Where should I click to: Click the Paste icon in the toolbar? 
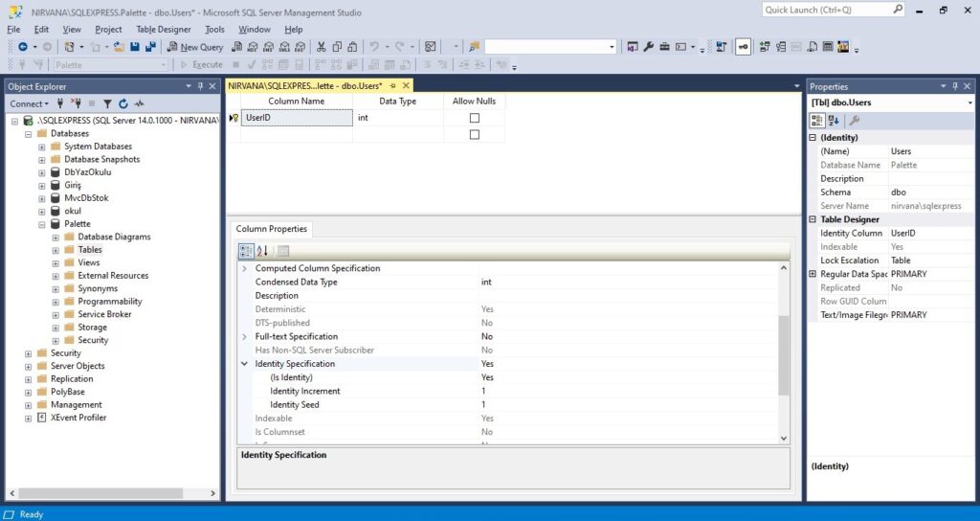(x=352, y=47)
